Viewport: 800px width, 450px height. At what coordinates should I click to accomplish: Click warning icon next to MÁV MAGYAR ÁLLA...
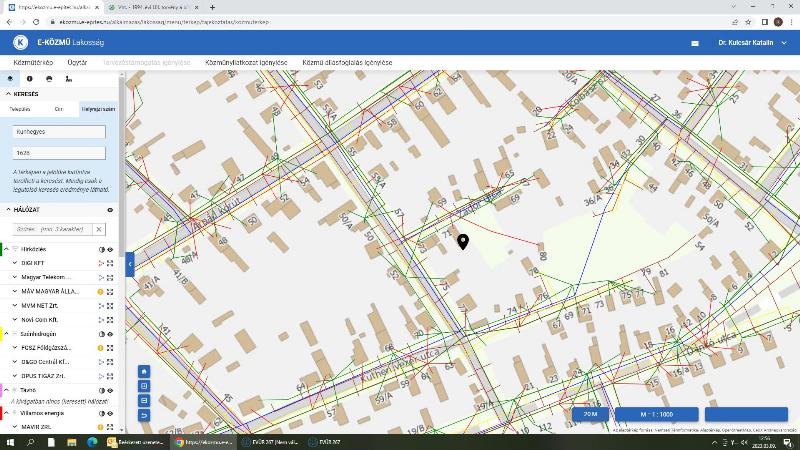(101, 292)
